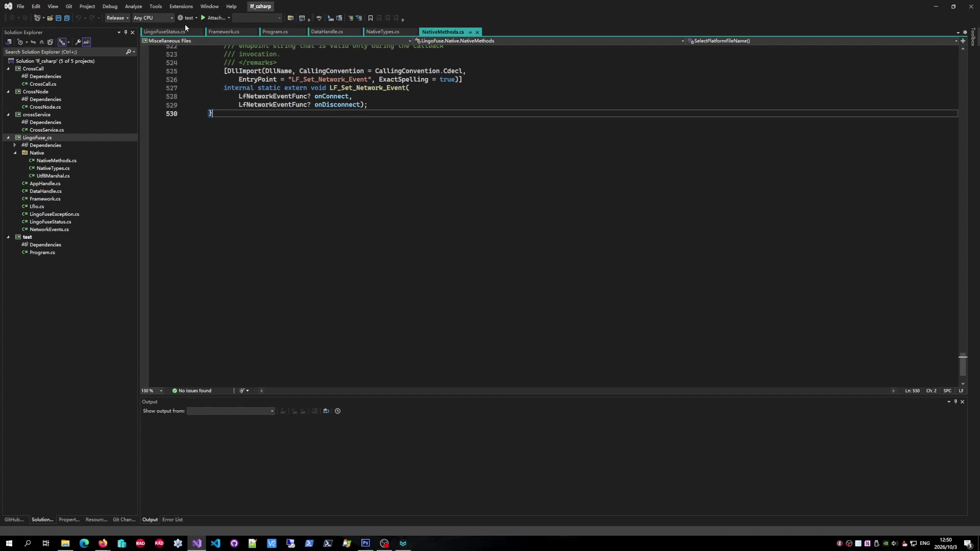Viewport: 980px width, 551px height.
Task: Open Properties wrench icon in Solution Explorer
Action: [x=78, y=42]
